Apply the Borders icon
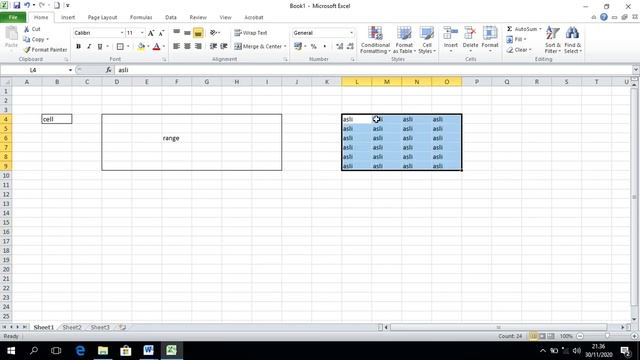Image resolution: width=640 pixels, height=360 pixels. (120, 47)
